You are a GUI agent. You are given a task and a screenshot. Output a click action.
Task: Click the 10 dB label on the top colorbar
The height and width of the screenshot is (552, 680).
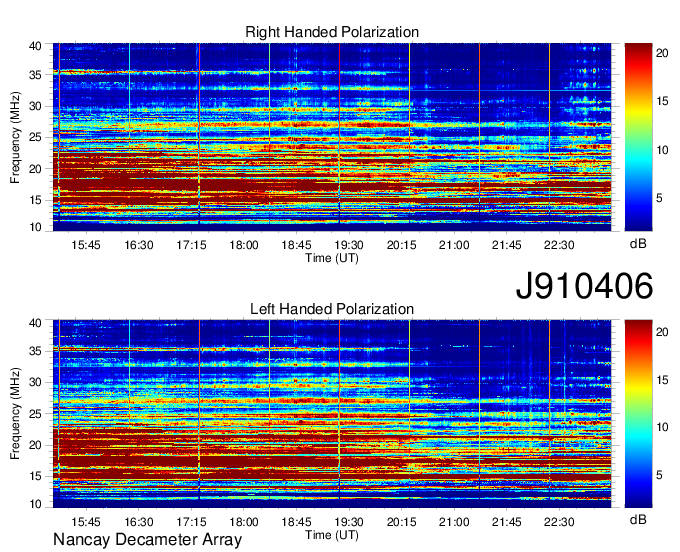(x=662, y=150)
